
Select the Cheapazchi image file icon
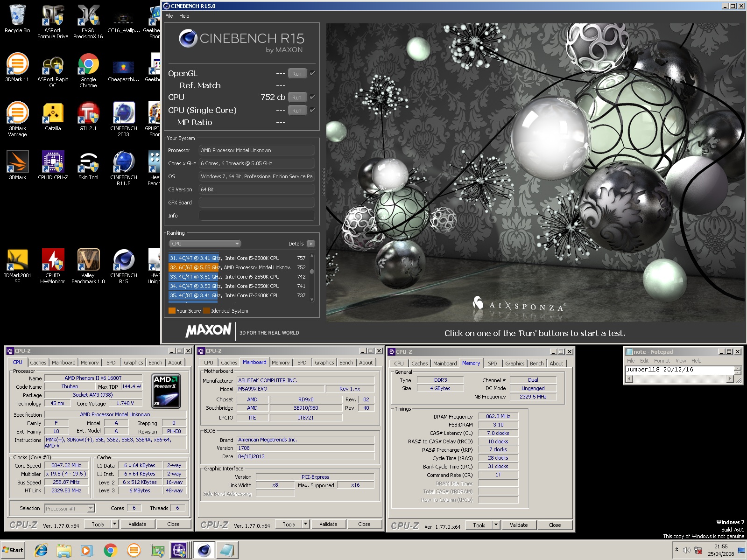pos(123,71)
